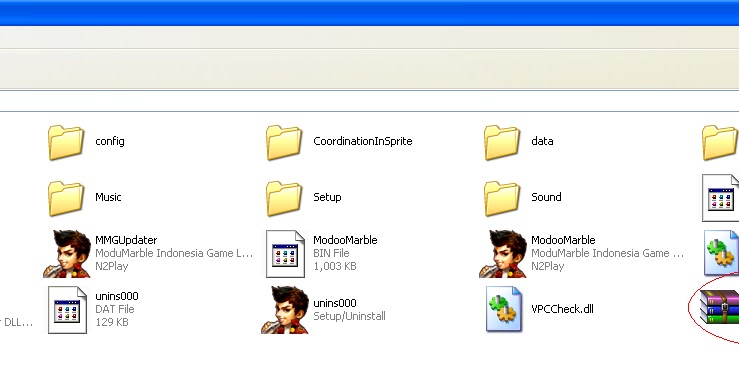The image size is (739, 388).
Task: Click the "1,003 KB" size text
Action: (335, 266)
